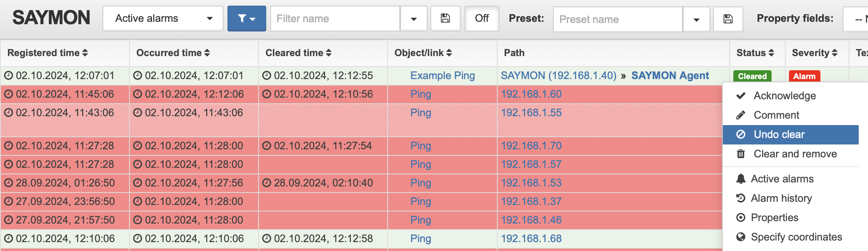Open path link 192.168.1.53
Screen dimensions: 868x251
pyautogui.click(x=531, y=183)
